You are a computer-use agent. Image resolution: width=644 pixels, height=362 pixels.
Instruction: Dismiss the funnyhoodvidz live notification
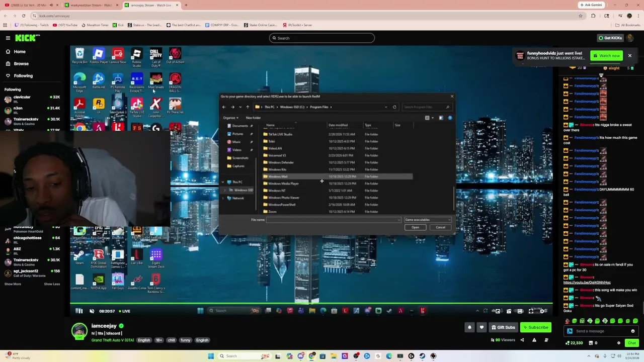pyautogui.click(x=629, y=56)
